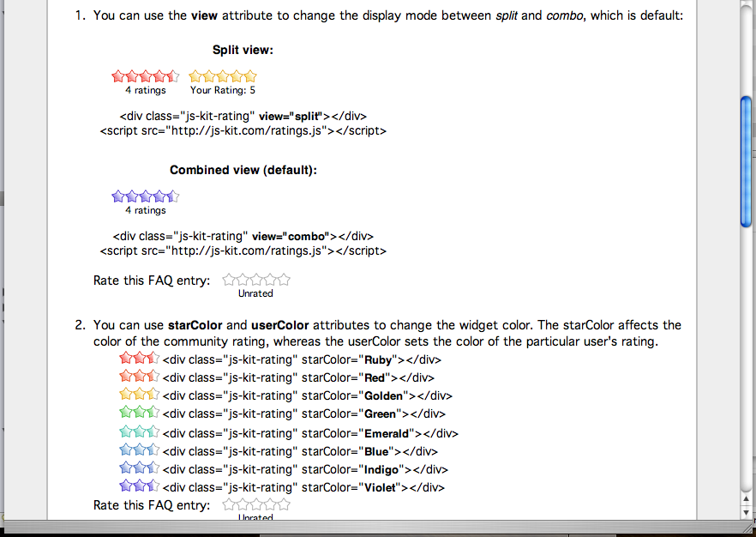Click the fifth purple star in Combined view
Image resolution: width=756 pixels, height=537 pixels.
point(173,196)
